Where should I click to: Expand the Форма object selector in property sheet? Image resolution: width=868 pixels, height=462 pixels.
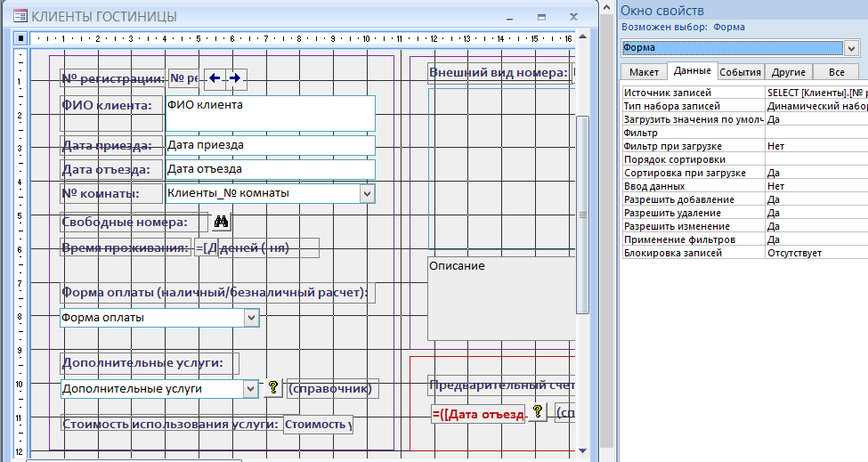(850, 48)
